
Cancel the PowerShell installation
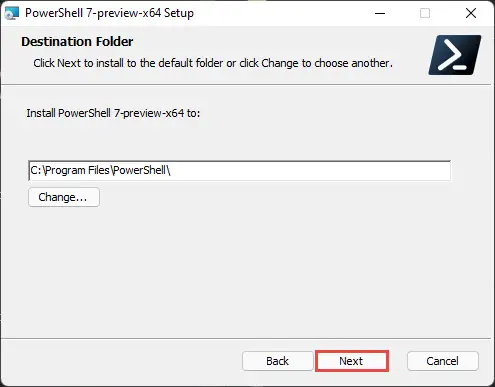[443, 361]
